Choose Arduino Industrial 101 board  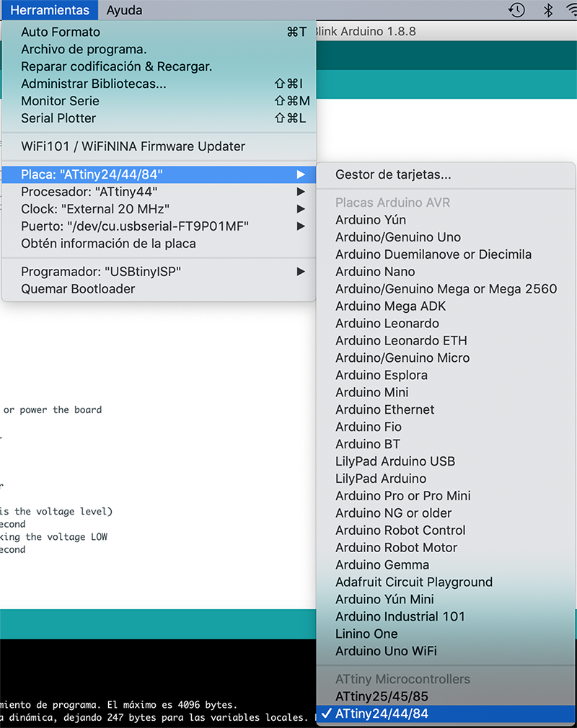pyautogui.click(x=446, y=616)
